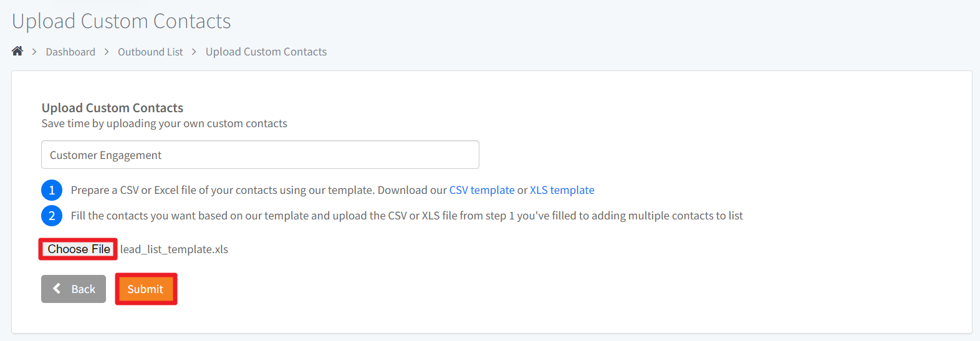The width and height of the screenshot is (980, 341).
Task: Click the chevron separator before Dashboard
Action: click(x=34, y=52)
